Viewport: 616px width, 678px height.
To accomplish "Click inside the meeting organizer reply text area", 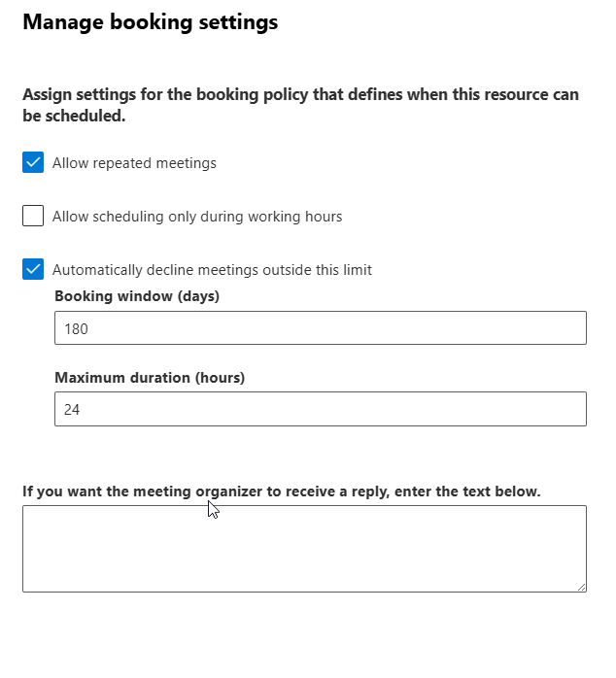I will [x=304, y=548].
